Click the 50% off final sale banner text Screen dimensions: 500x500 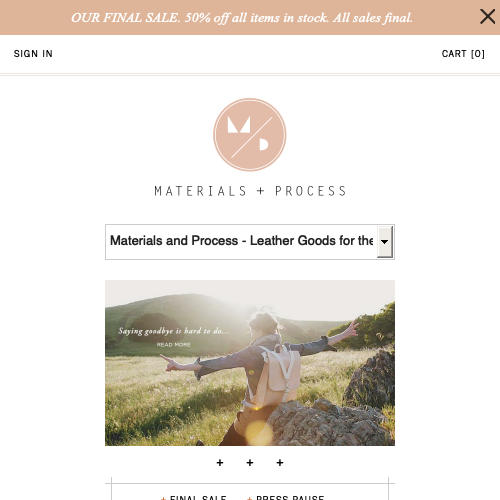point(242,18)
